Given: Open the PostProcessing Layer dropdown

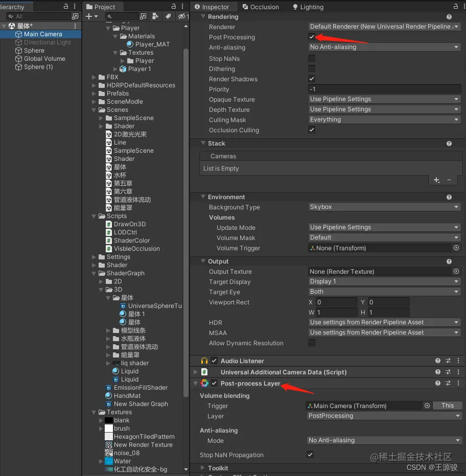Looking at the screenshot, I should (384, 416).
